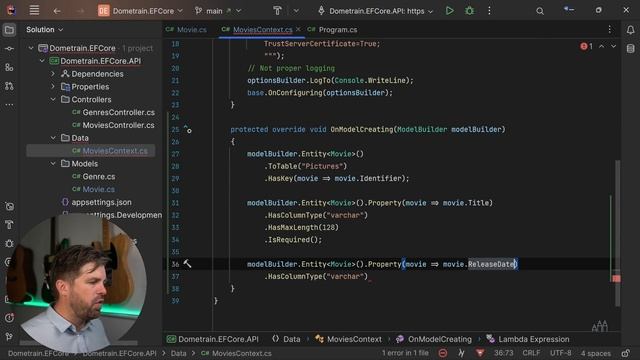Open the main hamburger menu
Image resolution: width=640 pixels, height=360 pixels.
[34, 10]
